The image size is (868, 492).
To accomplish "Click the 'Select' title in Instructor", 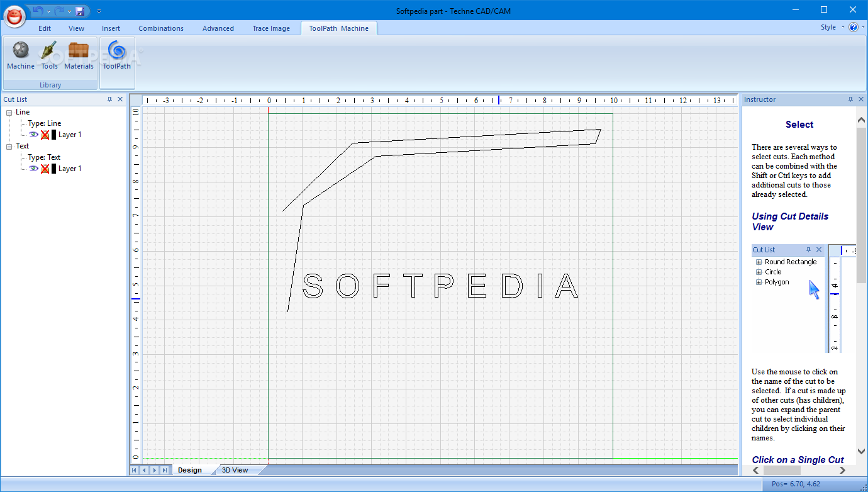I will coord(799,125).
